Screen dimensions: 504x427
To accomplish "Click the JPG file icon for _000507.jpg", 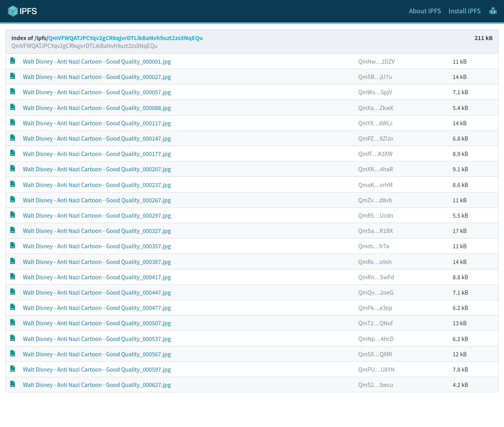I will [x=13, y=323].
